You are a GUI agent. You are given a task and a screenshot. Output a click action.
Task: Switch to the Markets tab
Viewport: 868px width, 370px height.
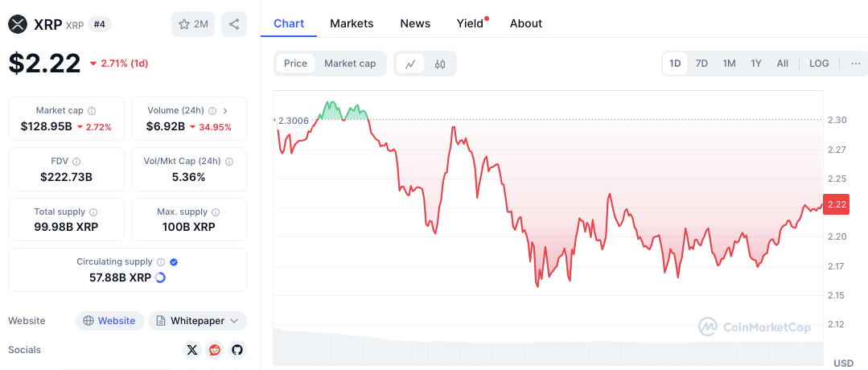352,23
